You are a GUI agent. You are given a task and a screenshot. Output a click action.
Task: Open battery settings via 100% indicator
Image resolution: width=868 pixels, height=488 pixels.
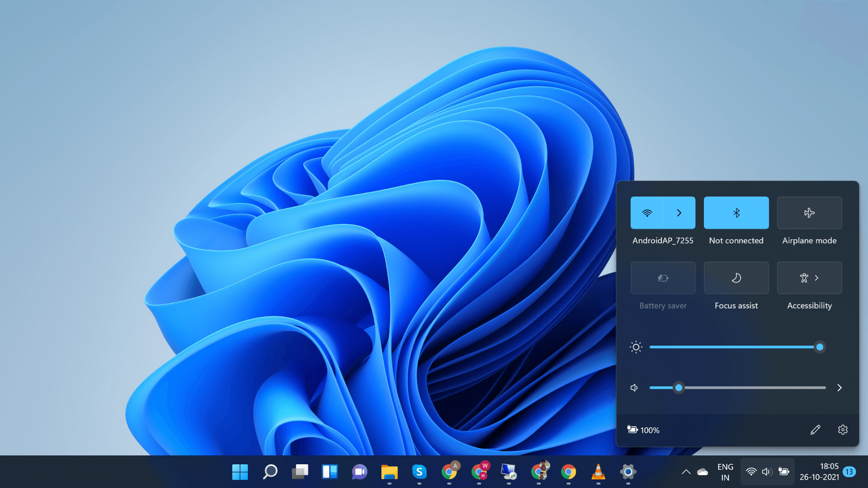click(643, 430)
